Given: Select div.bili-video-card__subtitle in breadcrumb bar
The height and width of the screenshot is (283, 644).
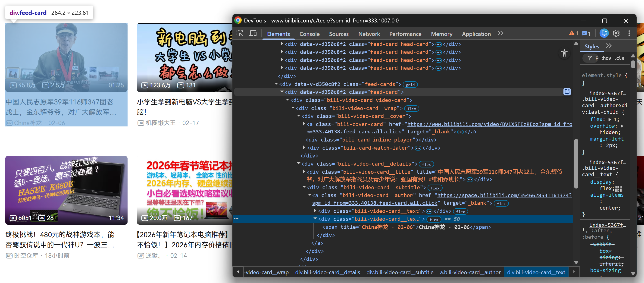Looking at the screenshot, I should [x=400, y=272].
